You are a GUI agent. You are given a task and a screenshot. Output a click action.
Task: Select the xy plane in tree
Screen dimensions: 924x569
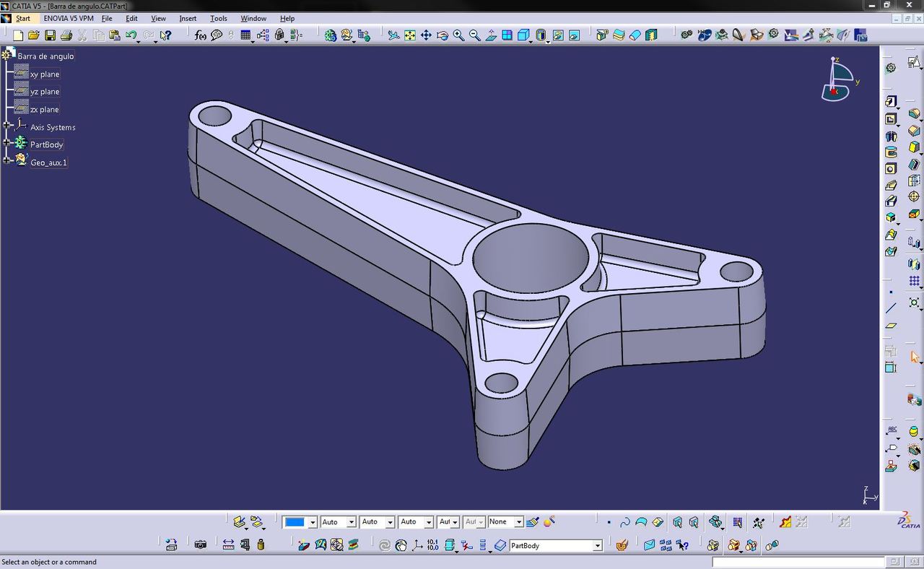45,74
